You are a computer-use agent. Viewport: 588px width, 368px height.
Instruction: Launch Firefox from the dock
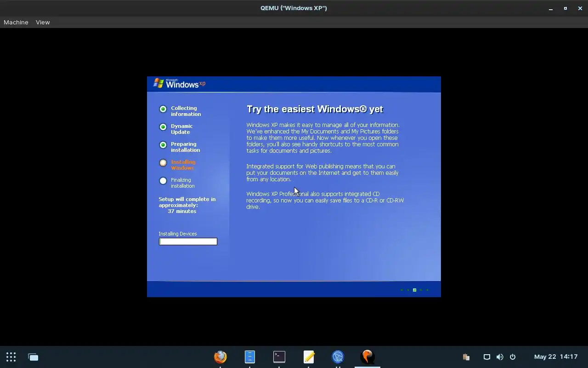220,357
